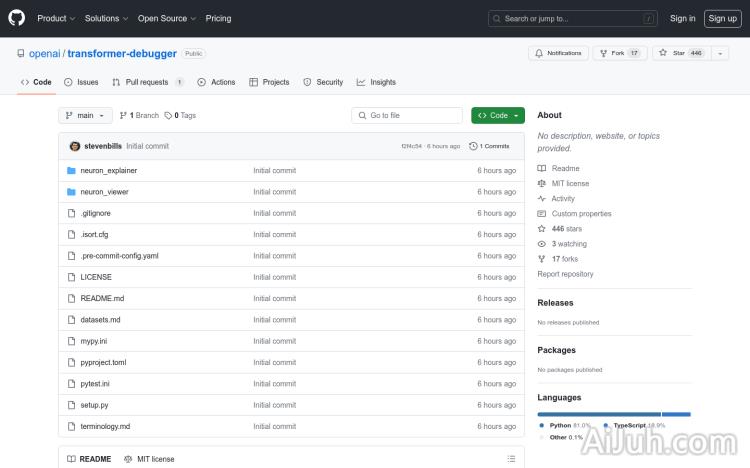Image resolution: width=750 pixels, height=468 pixels.
Task: Click the Custom properties icon
Action: tap(541, 213)
